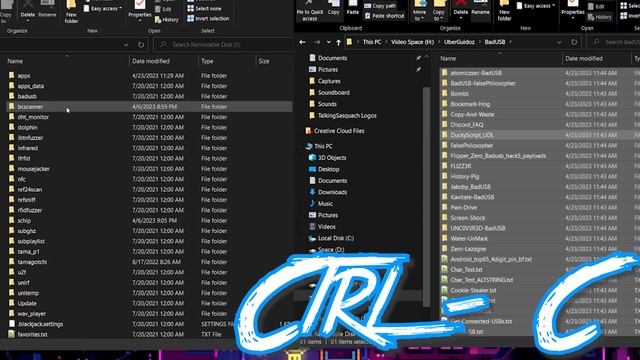This screenshot has height=360, width=640.
Task: Select badusb folder in left window
Action: point(148,96)
